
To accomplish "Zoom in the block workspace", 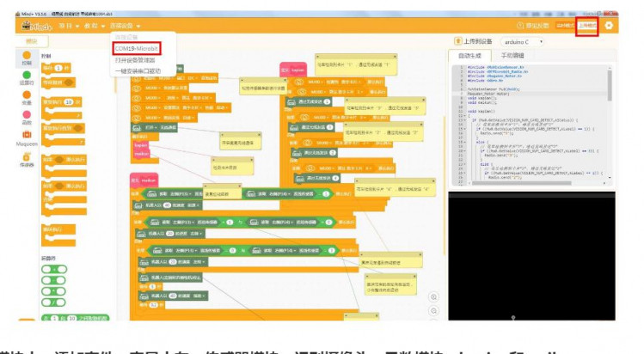I will coord(433,297).
